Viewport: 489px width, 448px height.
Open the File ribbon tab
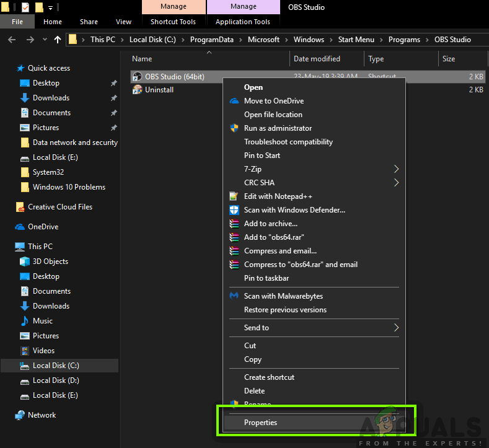pos(17,22)
